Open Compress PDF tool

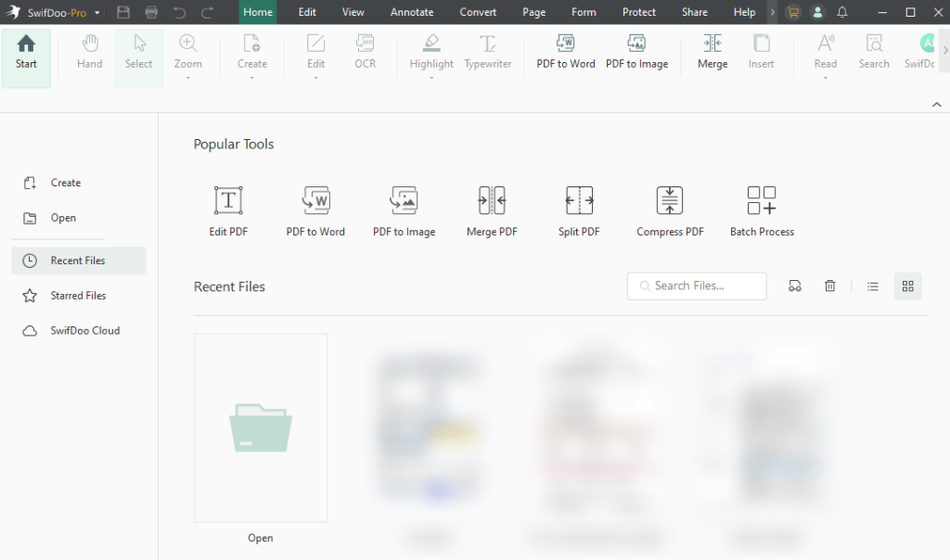pos(670,211)
